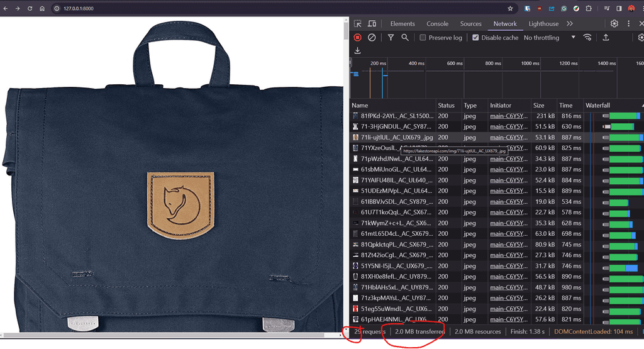Toggle the network filter funnel icon
Image resolution: width=644 pixels, height=349 pixels.
(x=391, y=38)
